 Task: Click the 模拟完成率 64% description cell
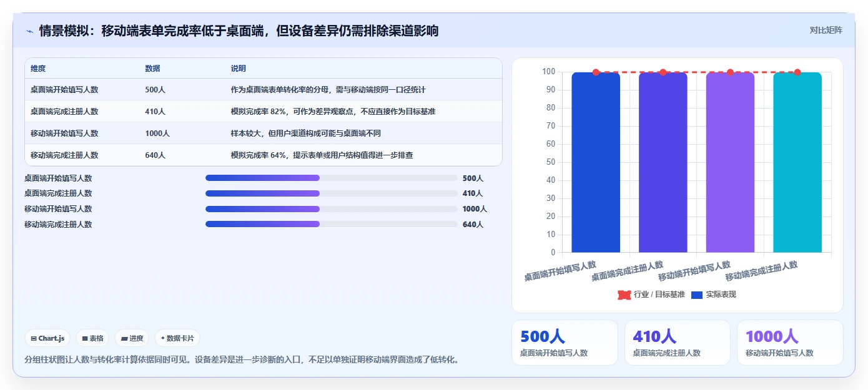point(322,155)
